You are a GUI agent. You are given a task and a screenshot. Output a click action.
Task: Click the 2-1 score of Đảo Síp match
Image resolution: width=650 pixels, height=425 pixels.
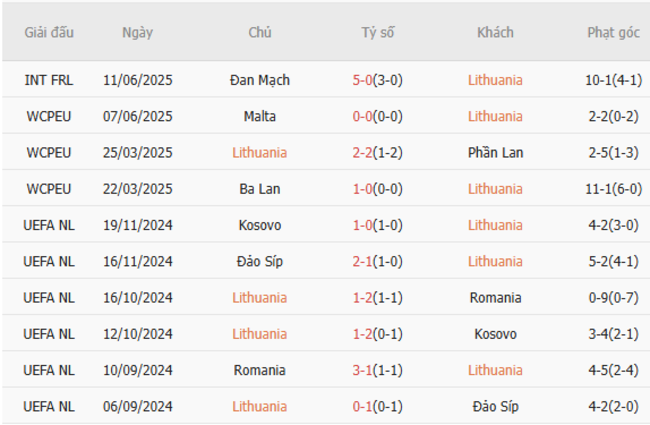(x=362, y=261)
